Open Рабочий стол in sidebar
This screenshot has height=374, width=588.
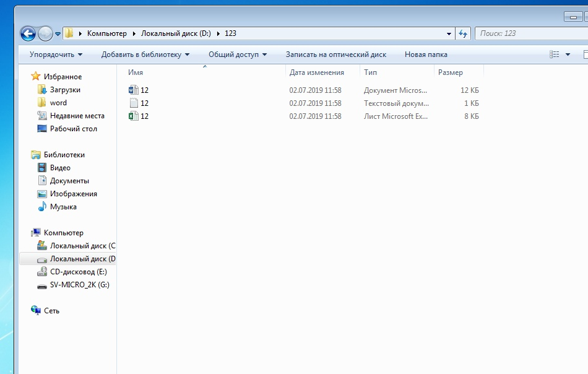pos(74,129)
